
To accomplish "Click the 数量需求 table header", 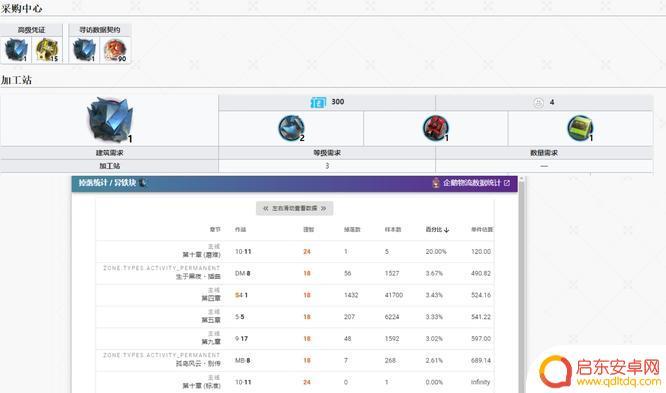I will [544, 153].
